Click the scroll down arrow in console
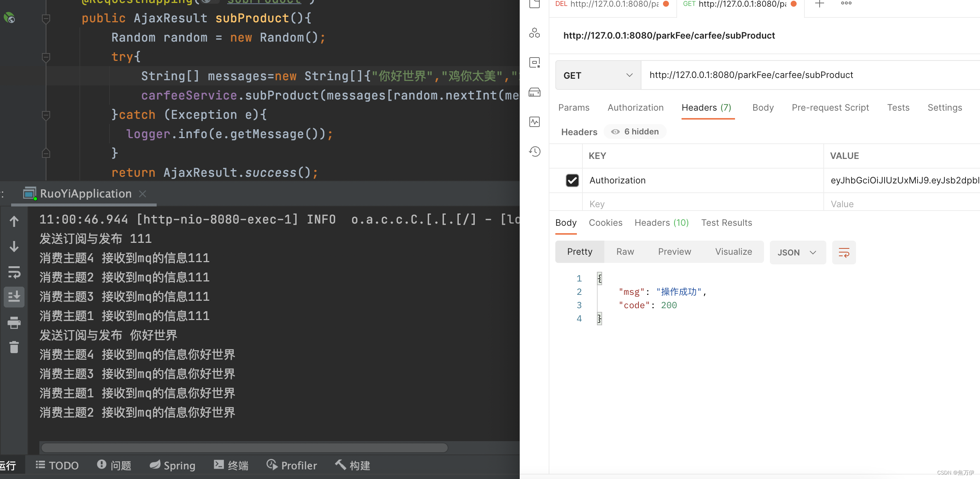 pyautogui.click(x=14, y=247)
